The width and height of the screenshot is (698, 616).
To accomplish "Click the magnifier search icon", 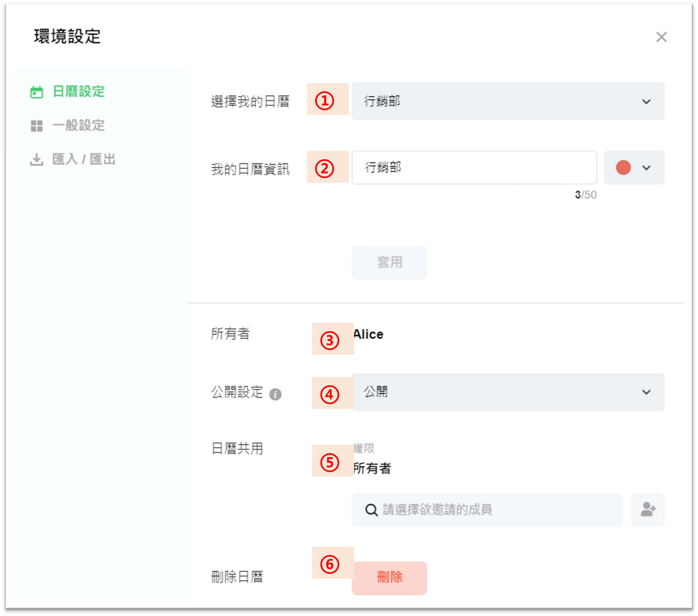I will (x=371, y=510).
